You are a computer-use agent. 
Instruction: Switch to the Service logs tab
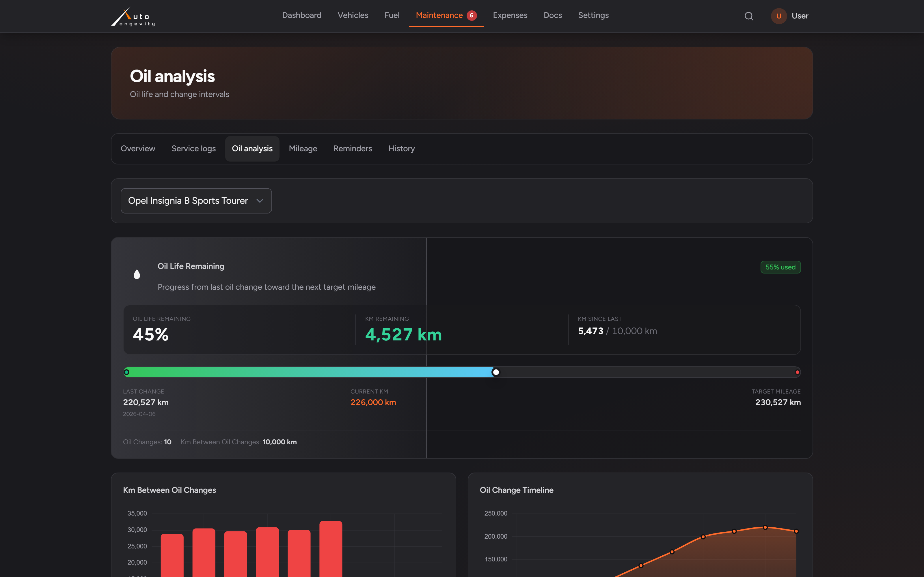(x=193, y=149)
